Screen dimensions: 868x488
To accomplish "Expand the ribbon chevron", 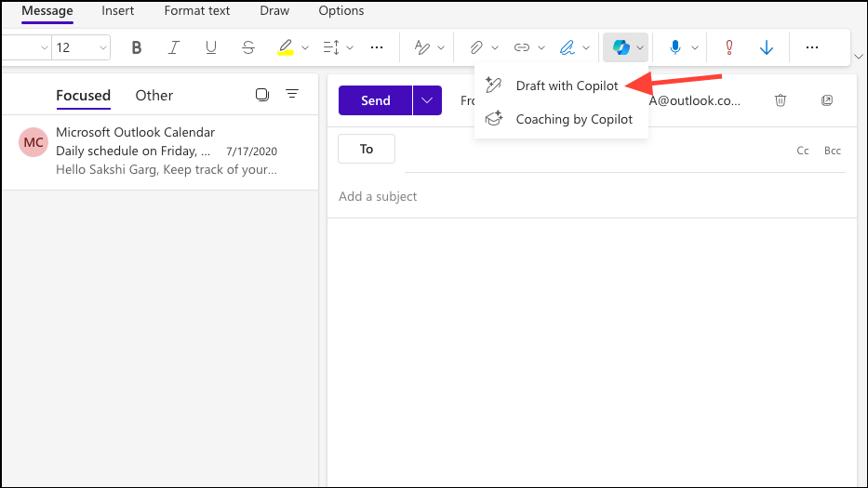I will pyautogui.click(x=859, y=57).
